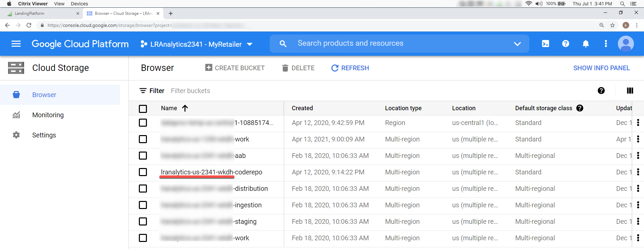Activate Cloud Shell terminal icon
The image size is (644, 249).
[545, 44]
